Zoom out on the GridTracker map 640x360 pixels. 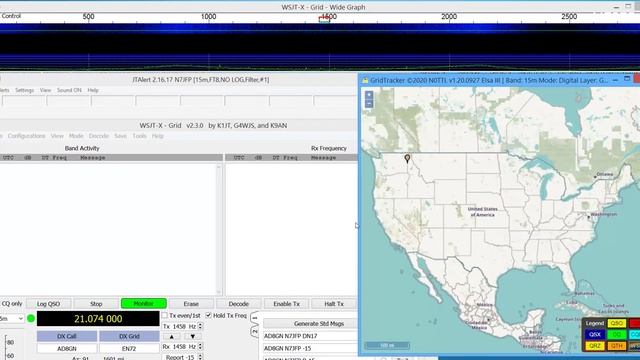[369, 104]
